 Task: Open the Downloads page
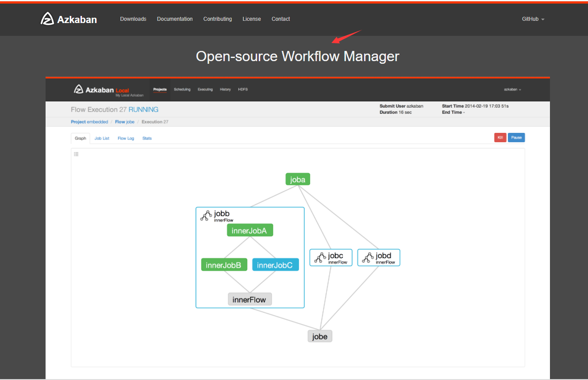[133, 19]
